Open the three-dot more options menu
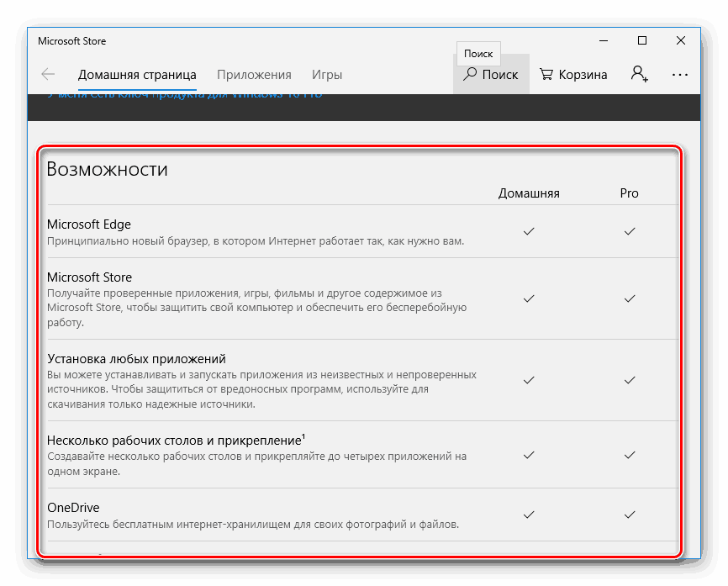This screenshot has width=728, height=586. [x=680, y=75]
